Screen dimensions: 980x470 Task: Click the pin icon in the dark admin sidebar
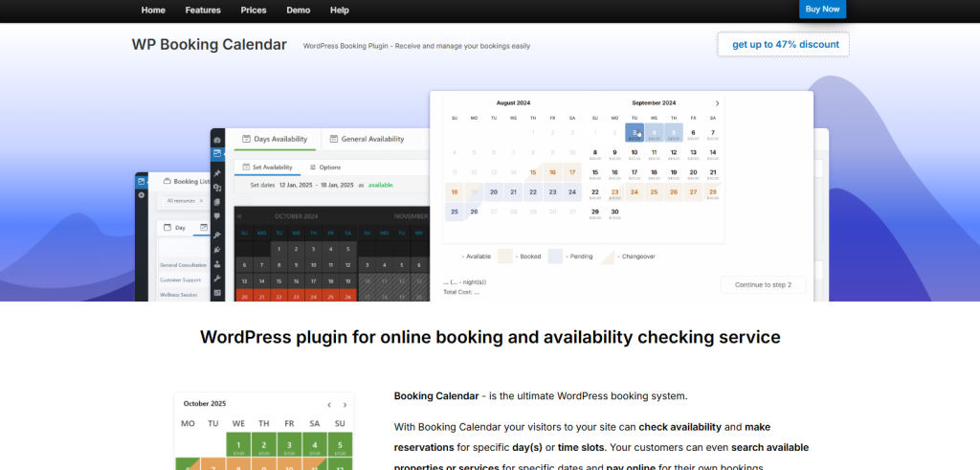click(x=217, y=173)
